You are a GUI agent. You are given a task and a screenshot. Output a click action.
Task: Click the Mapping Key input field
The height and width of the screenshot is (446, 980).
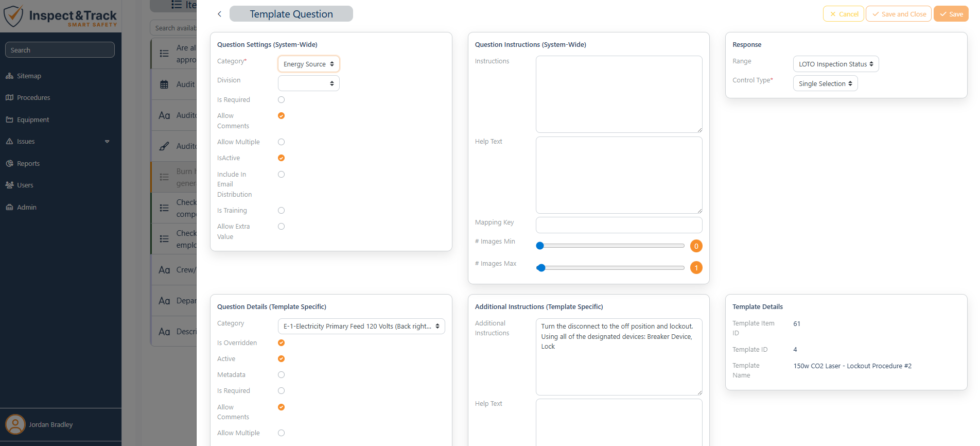click(619, 225)
